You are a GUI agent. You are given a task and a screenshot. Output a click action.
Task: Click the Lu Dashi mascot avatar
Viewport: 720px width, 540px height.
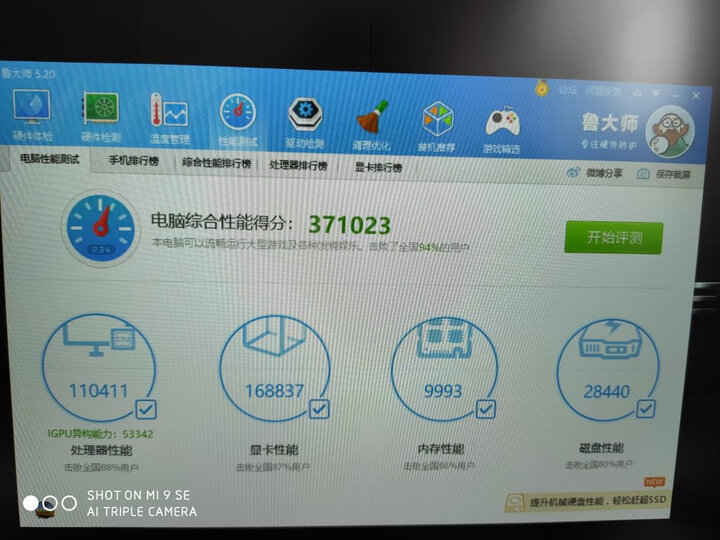point(669,132)
